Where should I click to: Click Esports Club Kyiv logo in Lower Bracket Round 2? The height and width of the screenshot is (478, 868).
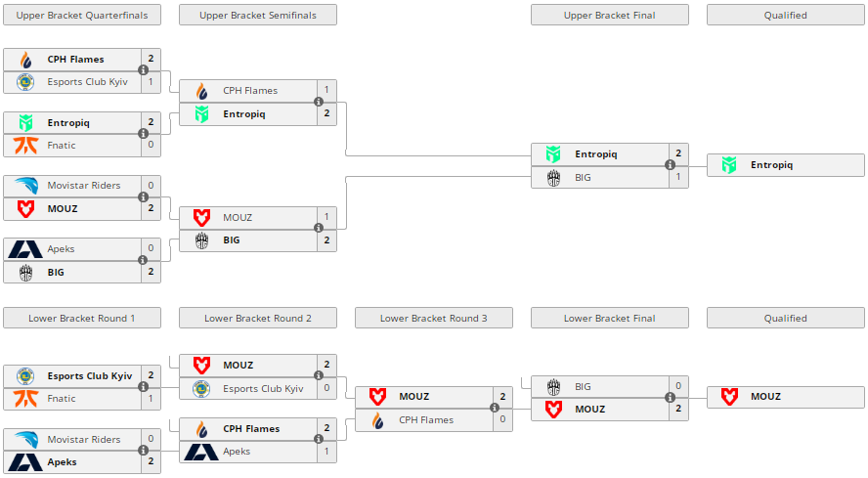pyautogui.click(x=201, y=389)
